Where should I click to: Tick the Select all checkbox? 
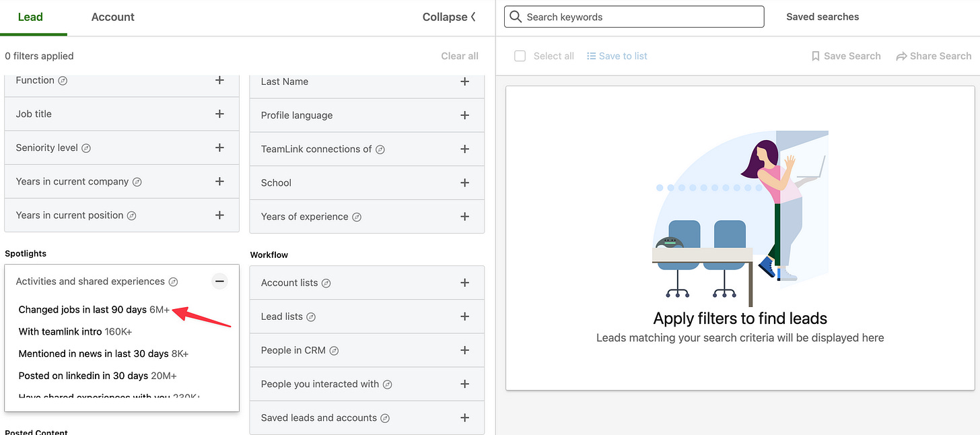click(520, 56)
